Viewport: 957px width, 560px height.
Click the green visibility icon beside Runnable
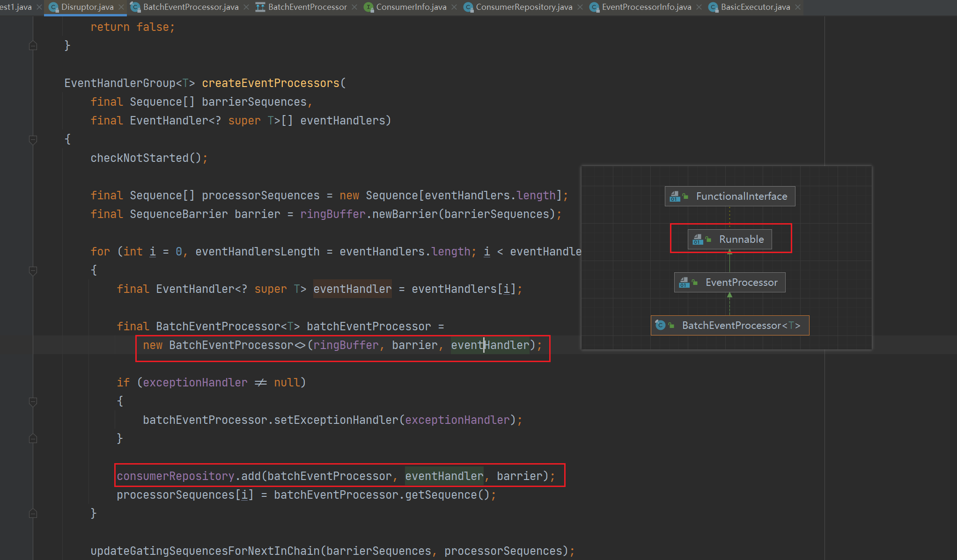[x=708, y=240]
